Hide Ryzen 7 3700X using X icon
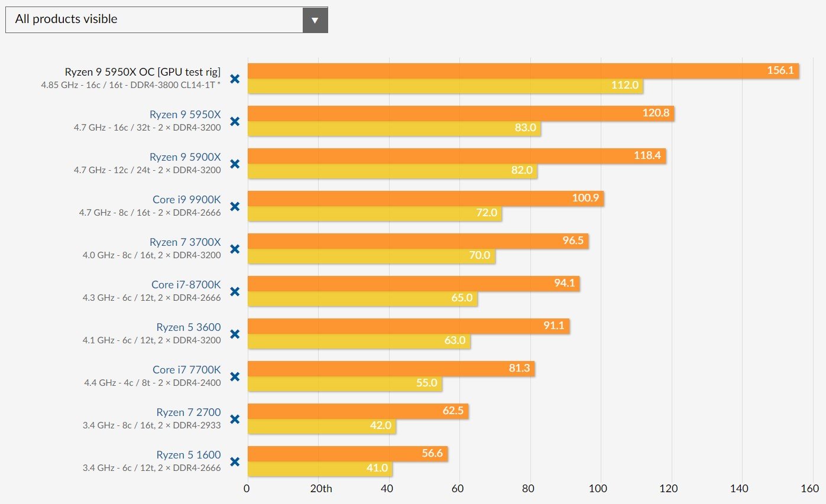 (235, 249)
